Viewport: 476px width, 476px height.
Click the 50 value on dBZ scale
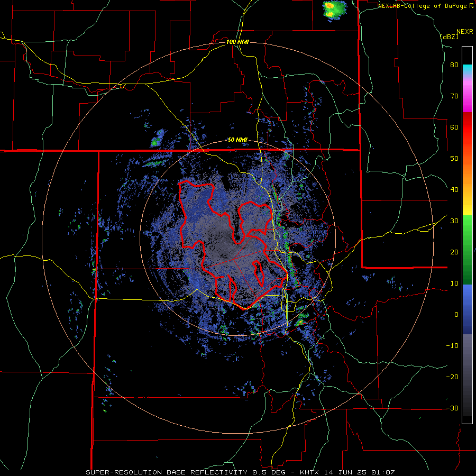(454, 159)
